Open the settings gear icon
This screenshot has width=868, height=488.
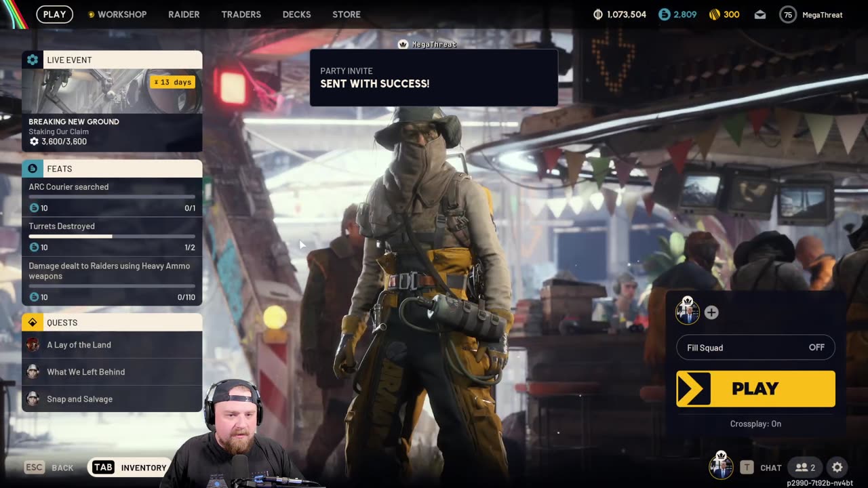[x=837, y=467]
